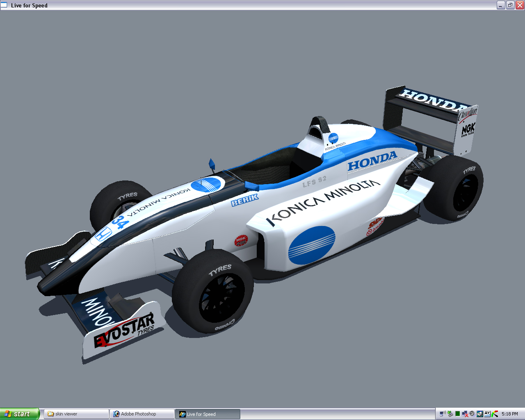Open the volume speaker tray icon

point(472,414)
